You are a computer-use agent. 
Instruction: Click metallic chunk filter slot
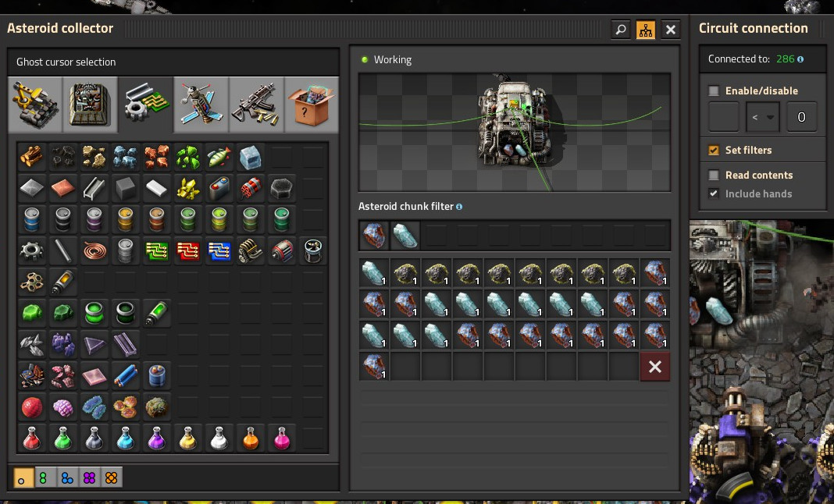click(x=374, y=236)
